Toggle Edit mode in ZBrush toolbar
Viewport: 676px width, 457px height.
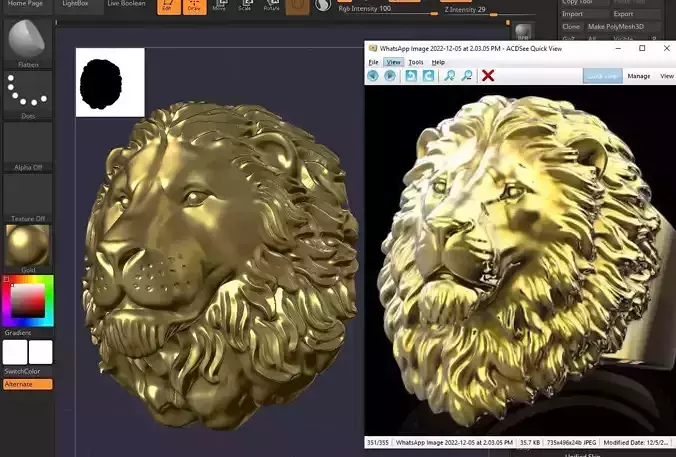point(169,6)
